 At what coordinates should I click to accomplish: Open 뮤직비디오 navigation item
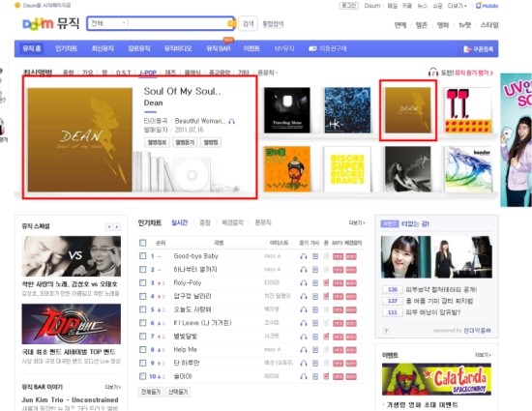178,48
